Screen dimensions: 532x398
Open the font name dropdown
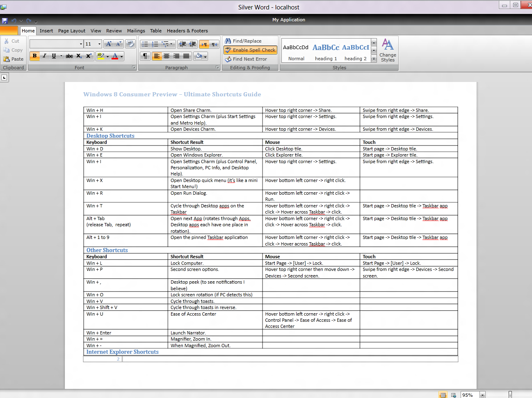81,44
